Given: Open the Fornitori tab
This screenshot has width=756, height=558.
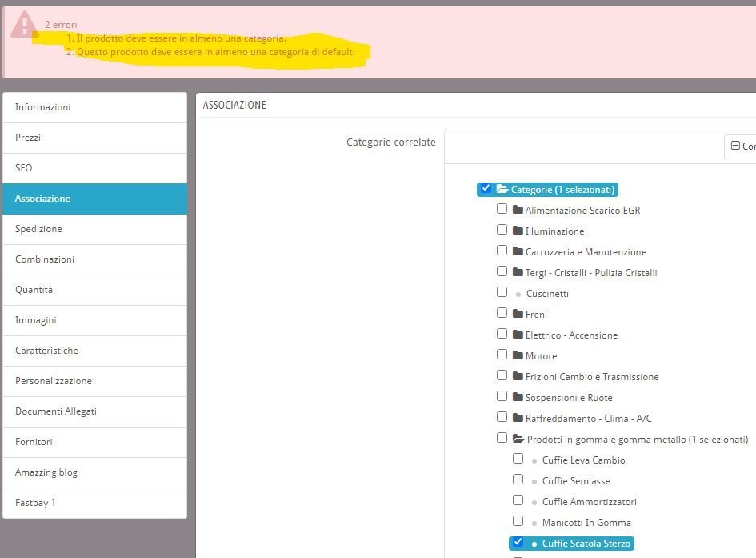Looking at the screenshot, I should (94, 441).
